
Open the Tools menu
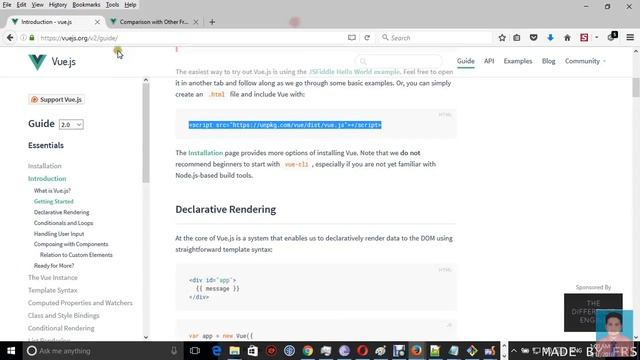click(112, 5)
